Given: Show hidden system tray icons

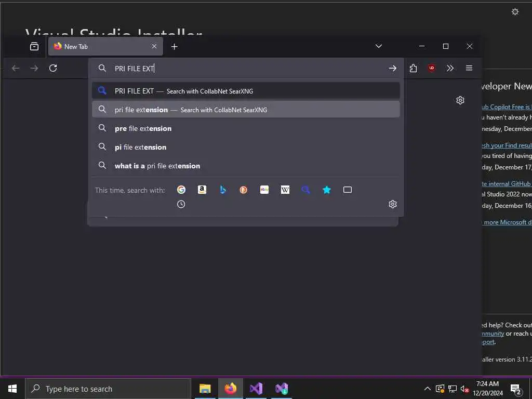Looking at the screenshot, I should [x=428, y=389].
